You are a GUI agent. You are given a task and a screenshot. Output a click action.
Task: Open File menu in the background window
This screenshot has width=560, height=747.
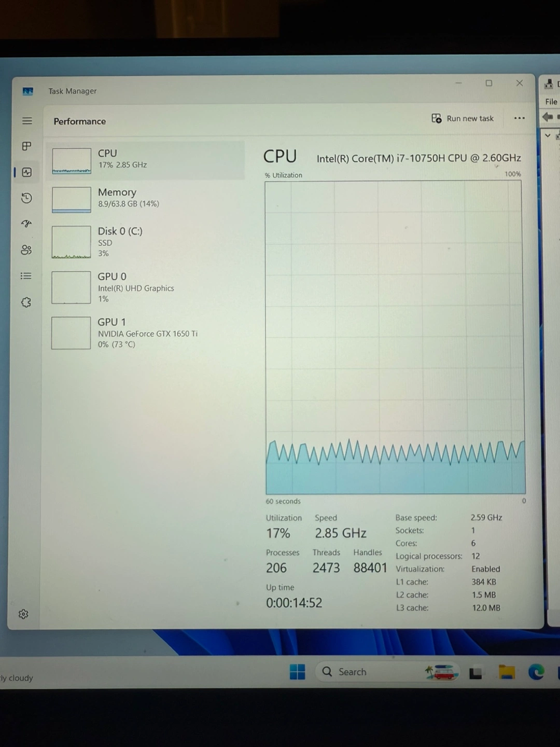[x=551, y=102]
